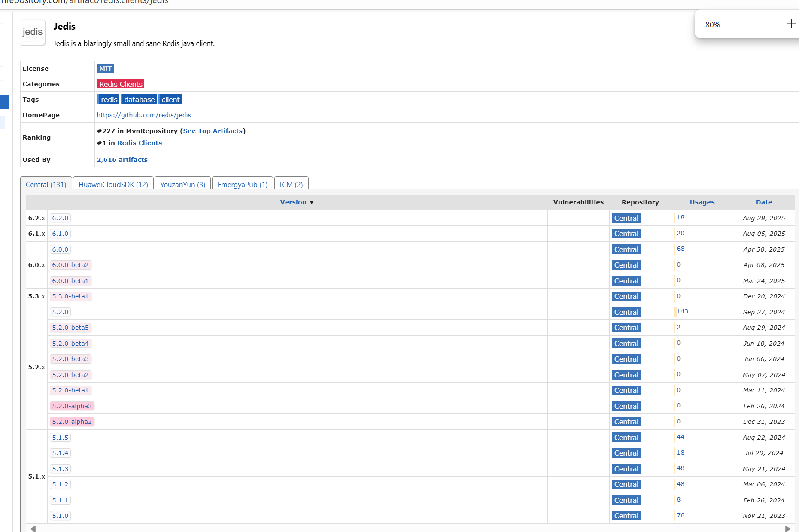799x532 pixels.
Task: Open See Top Artifacts link
Action: click(x=213, y=131)
